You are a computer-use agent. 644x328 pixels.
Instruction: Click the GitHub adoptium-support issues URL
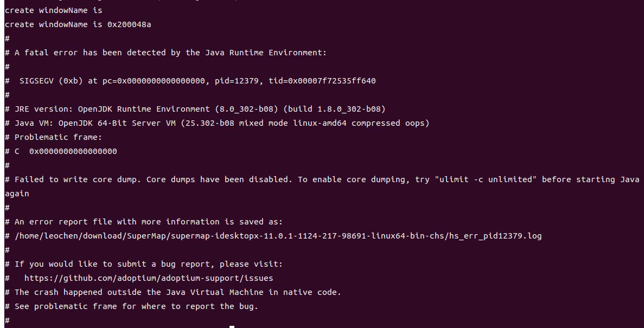point(149,278)
